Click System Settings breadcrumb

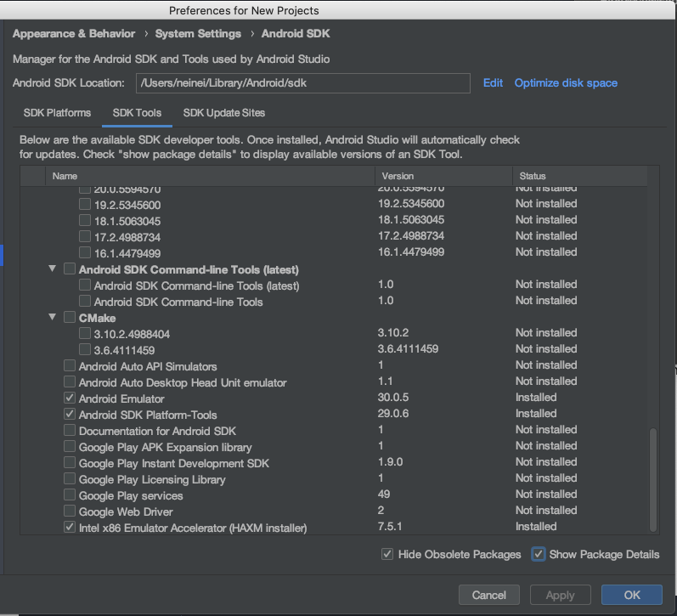198,34
